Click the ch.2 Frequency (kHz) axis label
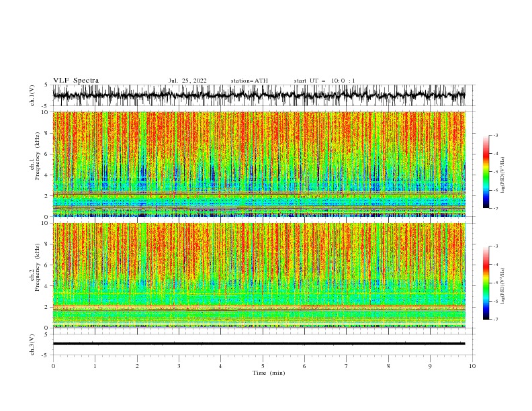Image resolution: width=532 pixels, height=411 pixels. click(35, 267)
